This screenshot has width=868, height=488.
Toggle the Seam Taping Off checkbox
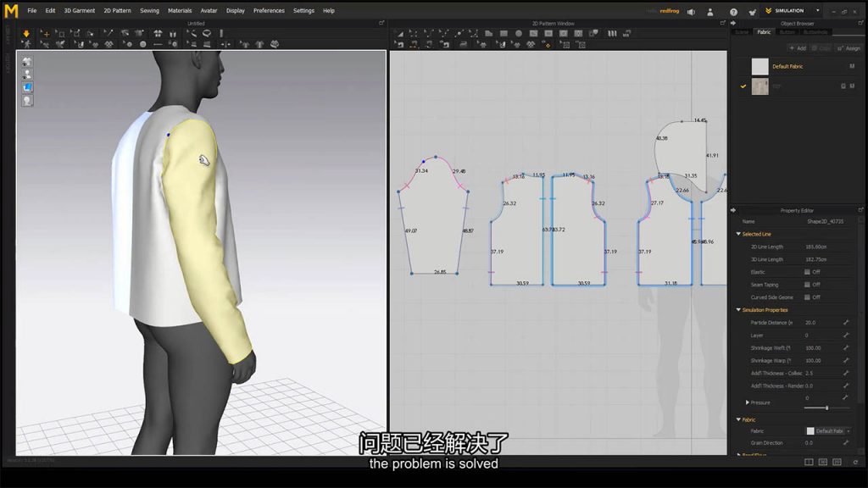click(x=807, y=285)
